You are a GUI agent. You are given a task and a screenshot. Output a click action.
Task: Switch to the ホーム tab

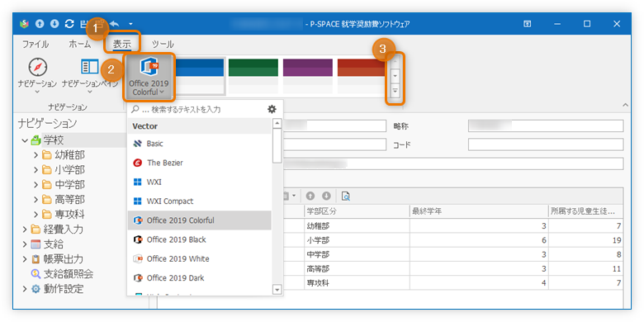80,44
